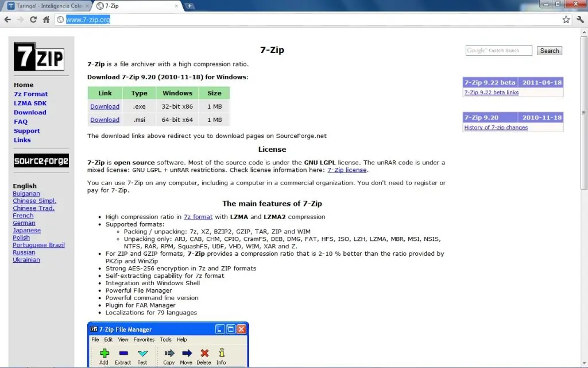Click the browser forward arrow
This screenshot has width=588, height=368.
20,20
